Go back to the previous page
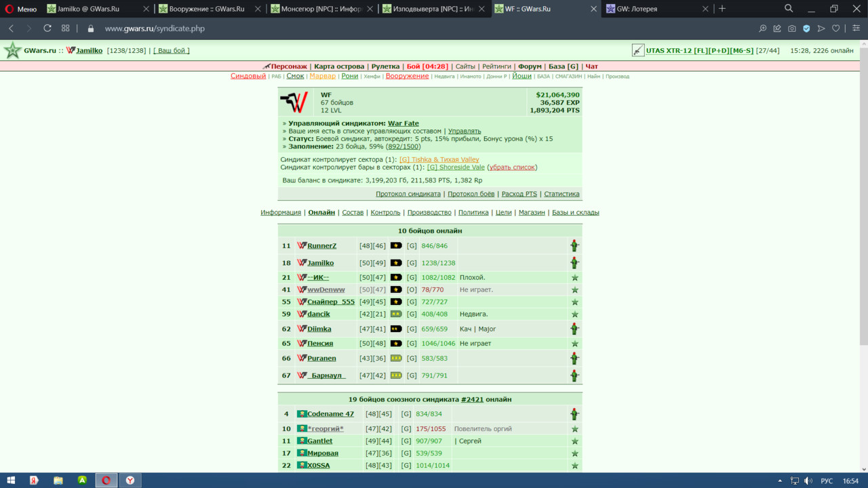 coord(12,28)
